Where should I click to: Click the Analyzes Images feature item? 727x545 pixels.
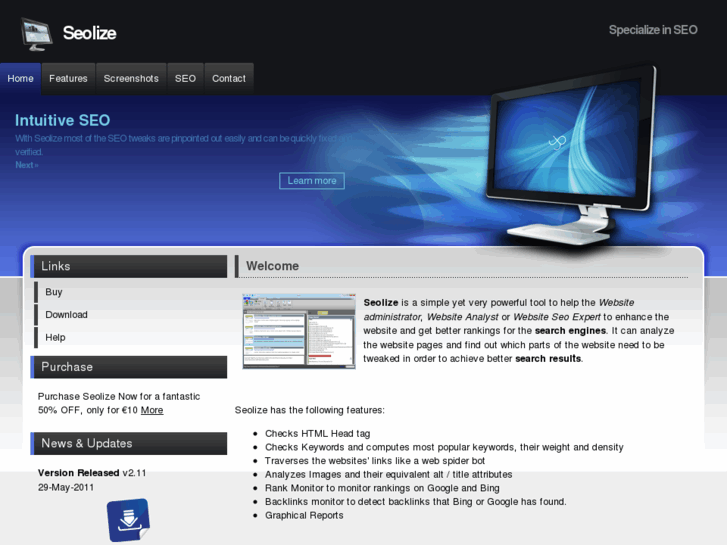(x=389, y=474)
